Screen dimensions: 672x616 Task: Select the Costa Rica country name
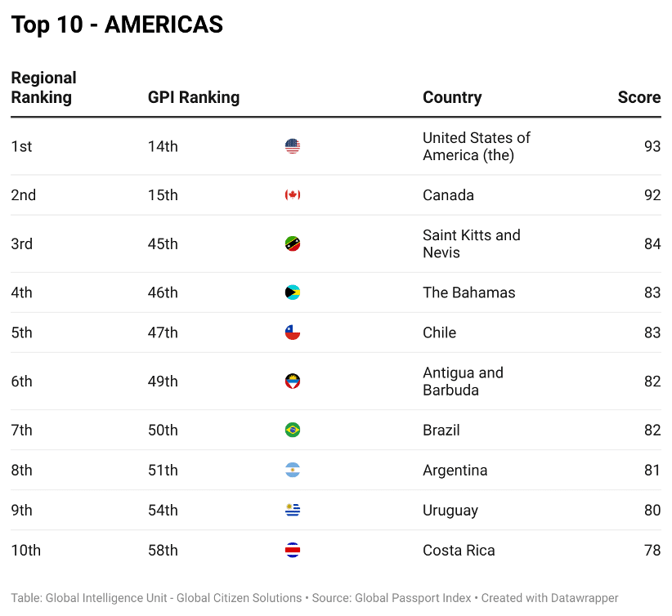click(x=459, y=551)
